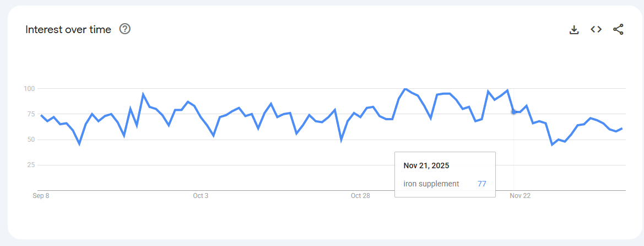Viewport: 644px width, 246px height.
Task: Select the "iron supplement" tooltip label
Action: [431, 184]
